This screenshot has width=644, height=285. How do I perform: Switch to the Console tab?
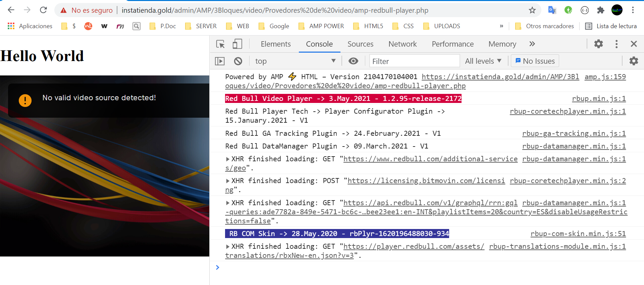pos(319,44)
